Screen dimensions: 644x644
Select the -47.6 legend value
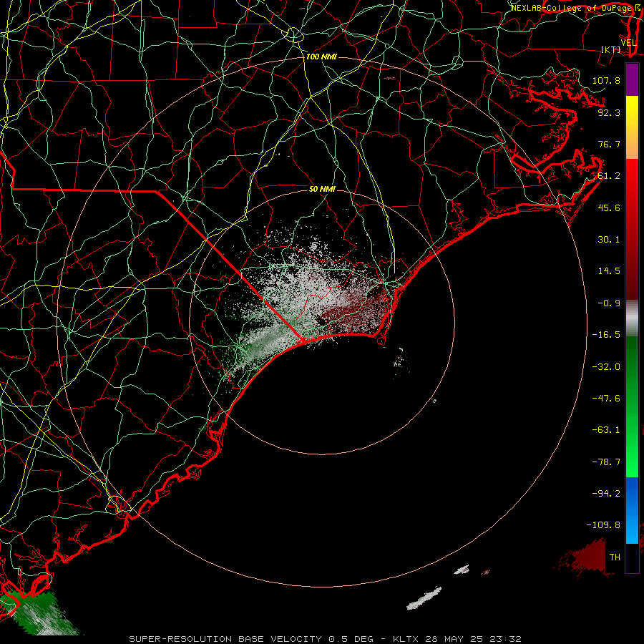[x=606, y=399]
